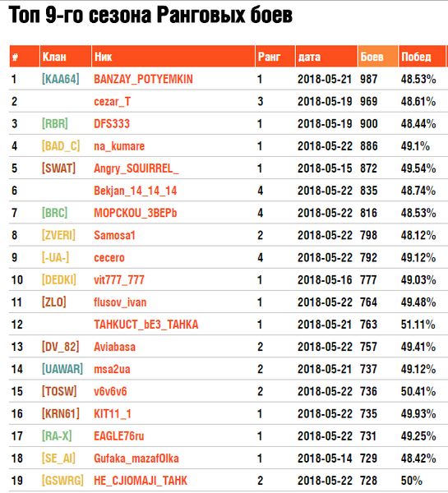The image size is (448, 493).
Task: Sort table by Побед column header
Action: (x=422, y=56)
